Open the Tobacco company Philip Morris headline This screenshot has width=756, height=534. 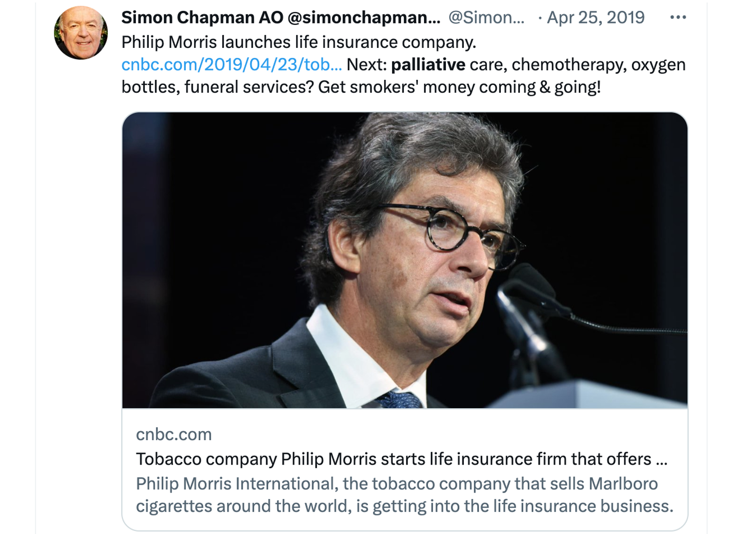click(393, 459)
